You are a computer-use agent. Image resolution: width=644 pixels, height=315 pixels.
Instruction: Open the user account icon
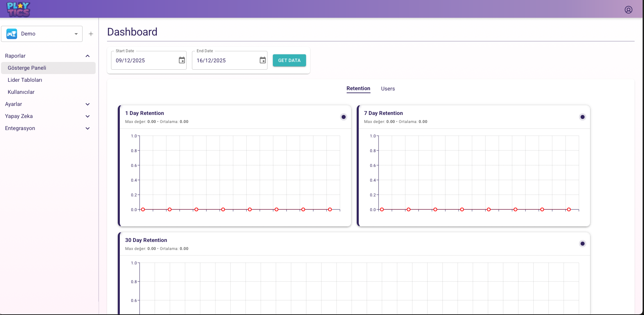point(628,9)
